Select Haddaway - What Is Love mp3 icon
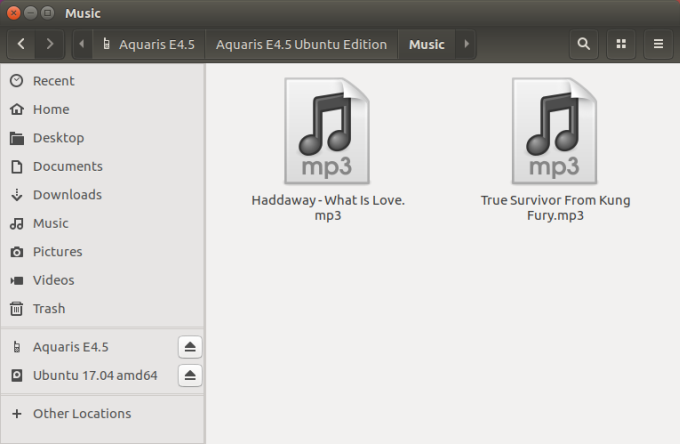 [327, 131]
